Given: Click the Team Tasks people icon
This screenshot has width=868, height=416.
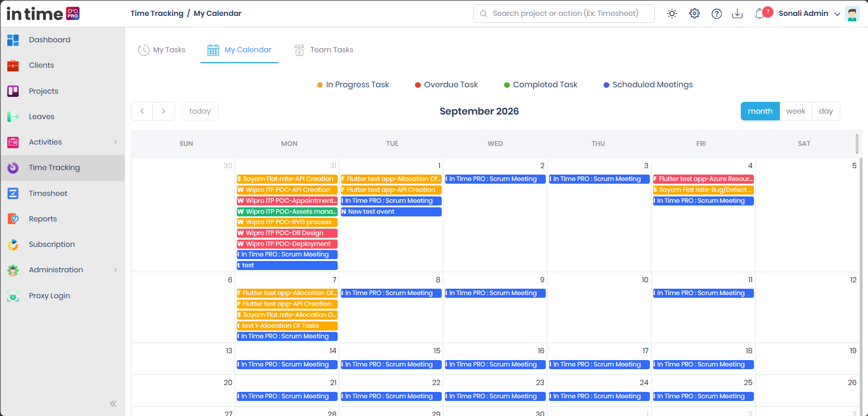Looking at the screenshot, I should coord(299,50).
